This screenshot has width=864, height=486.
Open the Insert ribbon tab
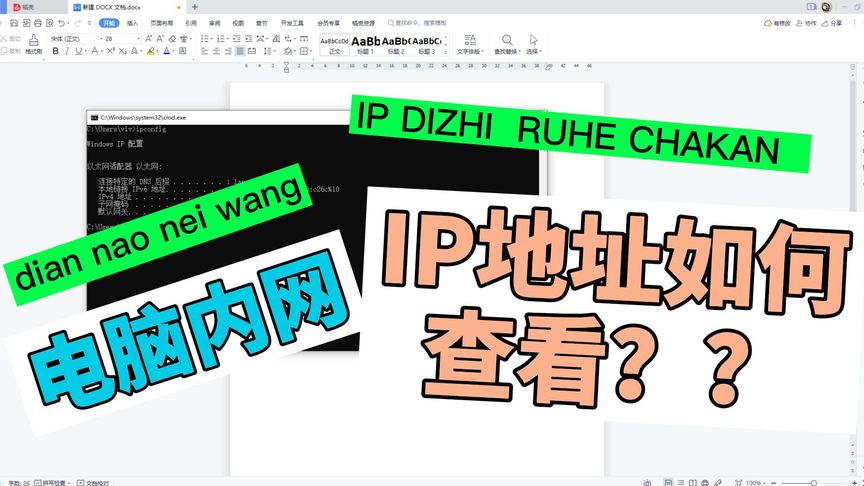(x=132, y=23)
